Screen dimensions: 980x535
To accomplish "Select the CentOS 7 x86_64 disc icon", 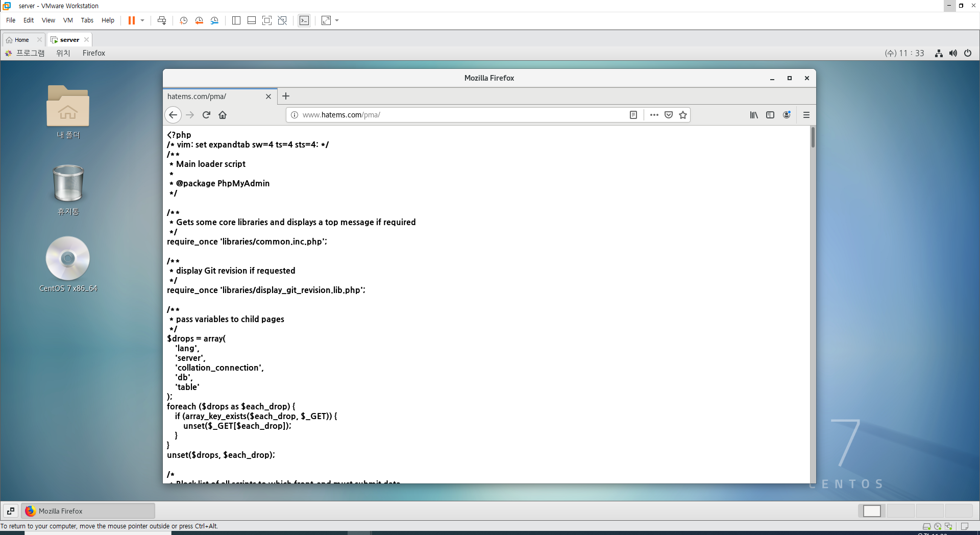I will click(x=68, y=264).
